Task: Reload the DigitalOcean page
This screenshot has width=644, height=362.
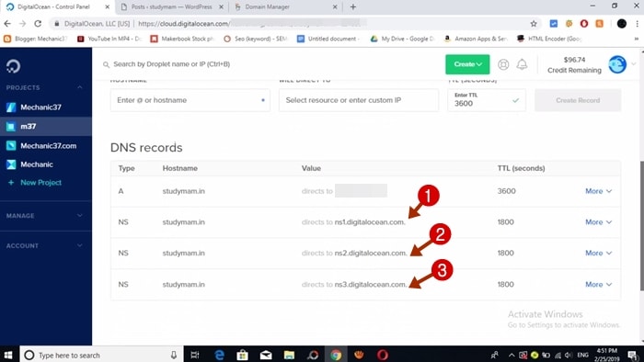Action: click(38, 24)
